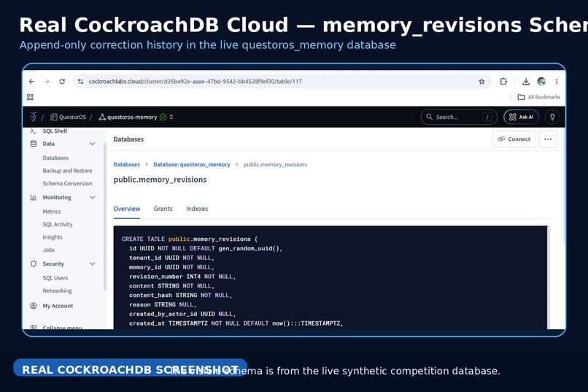Collapse the Security section chevron

click(x=92, y=264)
